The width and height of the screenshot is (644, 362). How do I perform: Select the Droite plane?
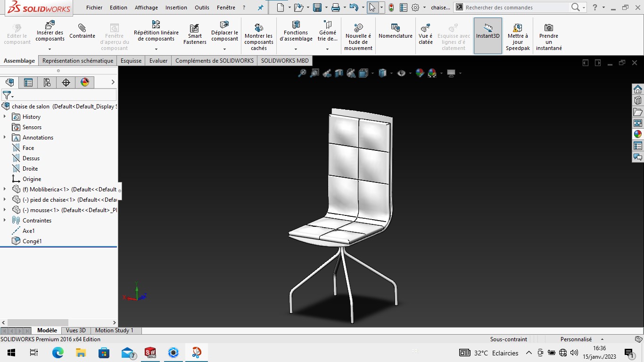click(30, 169)
